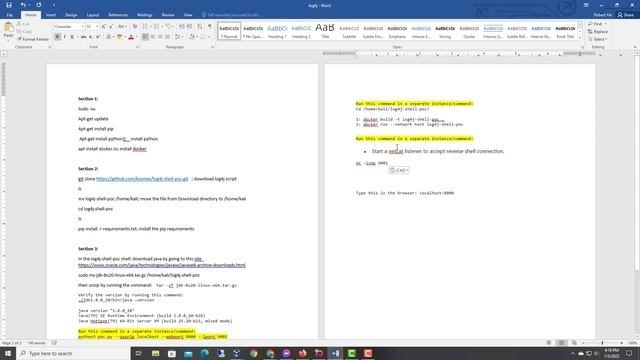This screenshot has height=360, width=640.
Task: Toggle superscript formatting
Action: pyautogui.click(x=98, y=37)
